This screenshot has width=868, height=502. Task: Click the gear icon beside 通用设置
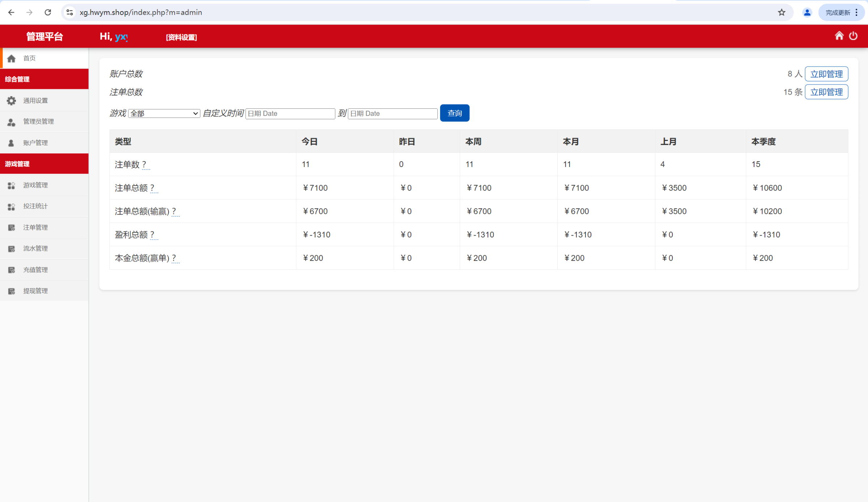tap(11, 100)
